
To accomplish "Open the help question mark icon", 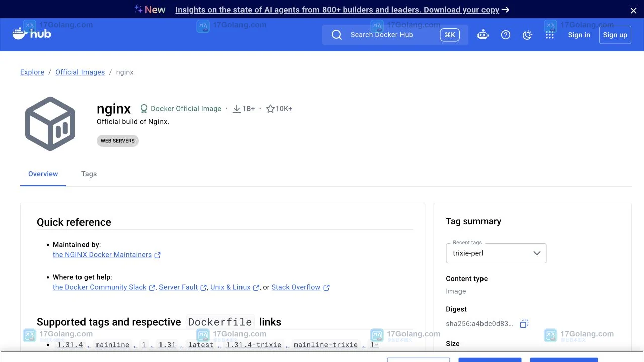I will pos(506,35).
